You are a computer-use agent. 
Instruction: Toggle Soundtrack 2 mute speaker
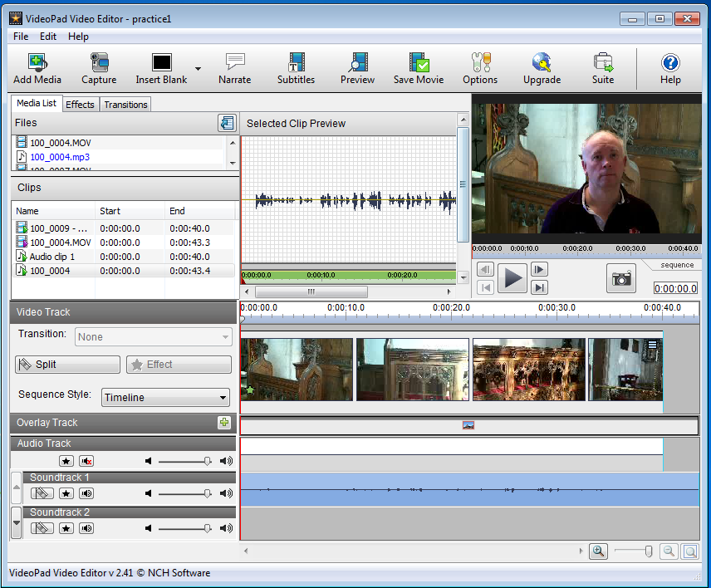86,528
